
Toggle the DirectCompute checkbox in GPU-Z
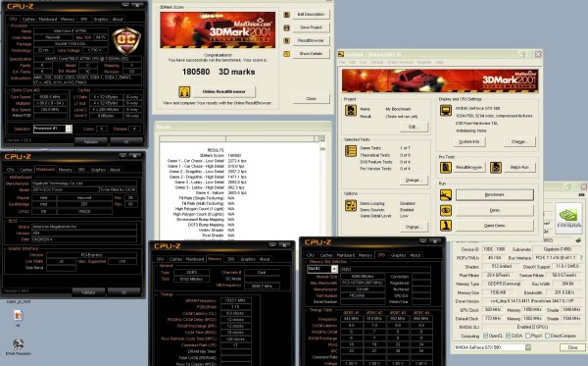coord(547,336)
